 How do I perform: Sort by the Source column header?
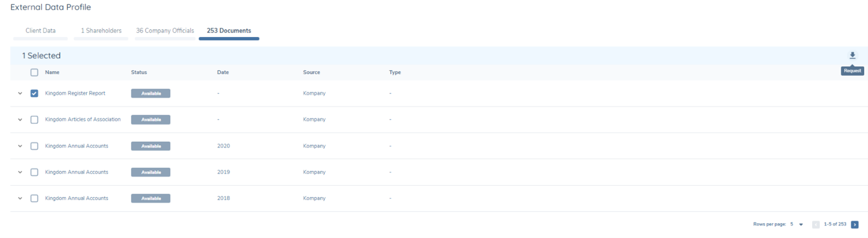click(311, 72)
